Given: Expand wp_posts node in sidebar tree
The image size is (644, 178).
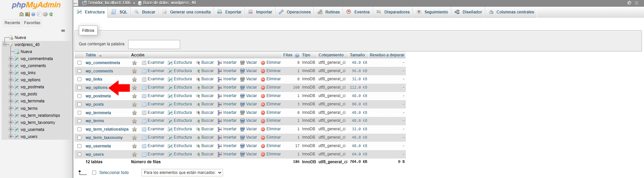Looking at the screenshot, I should [11, 94].
